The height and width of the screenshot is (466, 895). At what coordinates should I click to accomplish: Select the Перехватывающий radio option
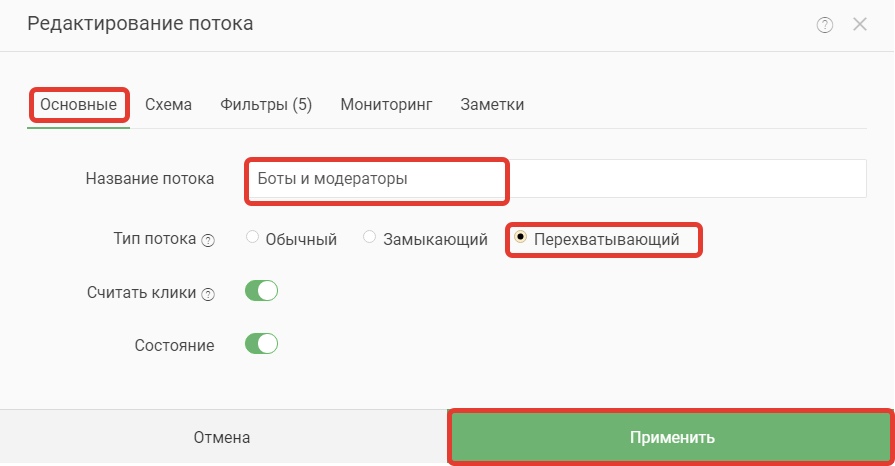[x=520, y=236]
